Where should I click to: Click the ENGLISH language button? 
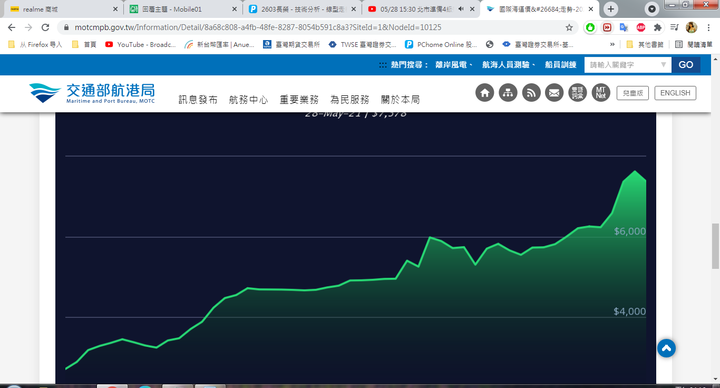pos(675,93)
